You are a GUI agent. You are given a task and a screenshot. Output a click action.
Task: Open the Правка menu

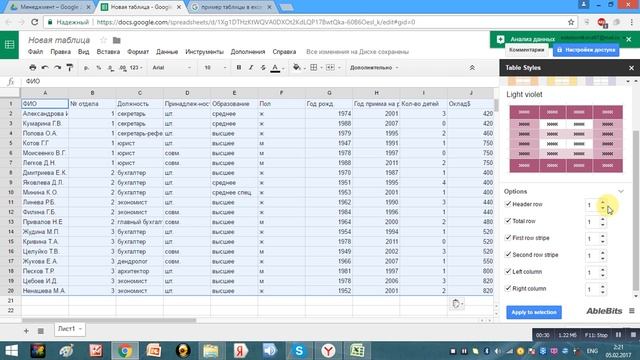60,52
